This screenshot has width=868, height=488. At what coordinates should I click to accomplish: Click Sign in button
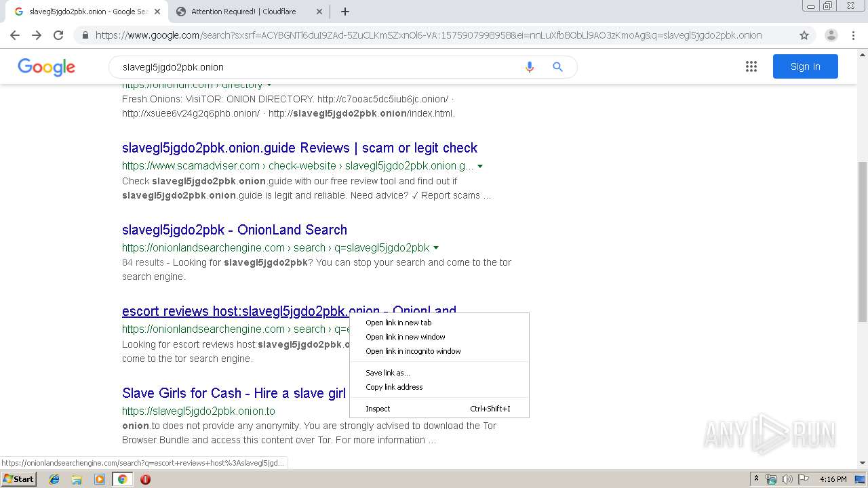tap(805, 66)
